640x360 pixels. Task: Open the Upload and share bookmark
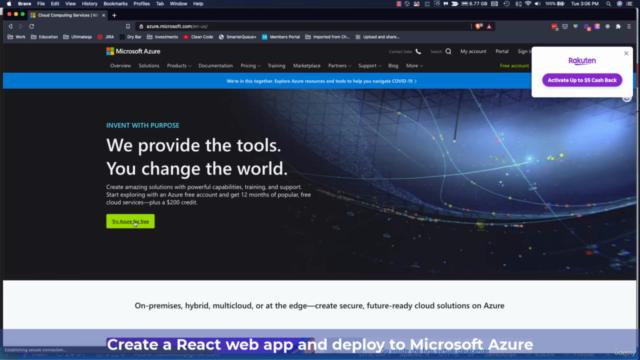point(377,37)
